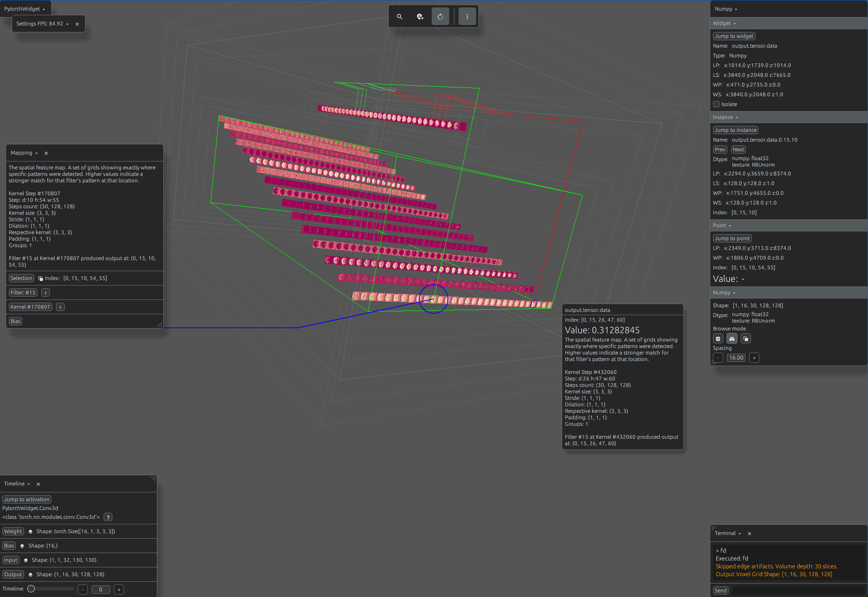Toggle the auto-rotate icon in the top toolbar
The height and width of the screenshot is (597, 868).
[440, 17]
